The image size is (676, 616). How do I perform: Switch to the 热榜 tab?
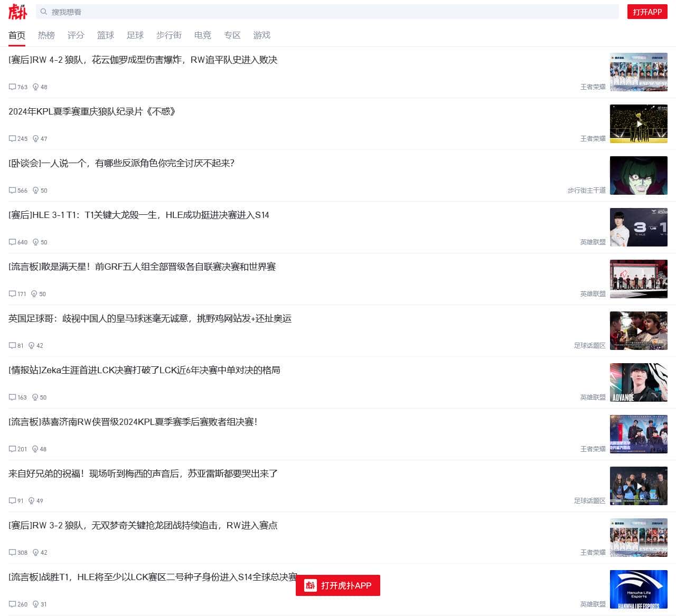pyautogui.click(x=46, y=35)
